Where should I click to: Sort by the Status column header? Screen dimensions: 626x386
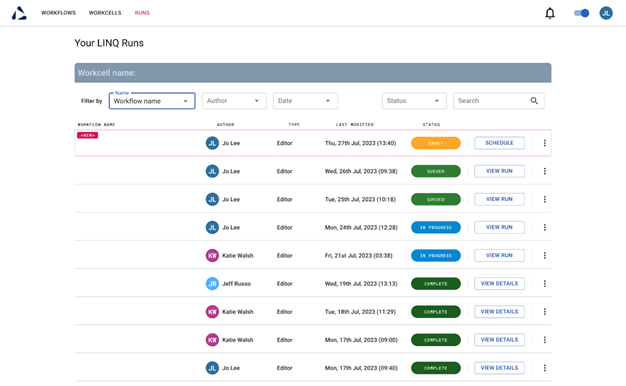pos(431,125)
